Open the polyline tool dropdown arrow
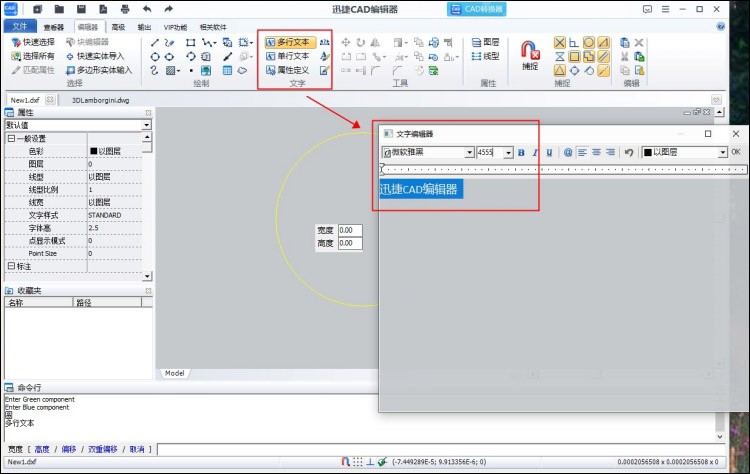The image size is (750, 474). point(215,43)
